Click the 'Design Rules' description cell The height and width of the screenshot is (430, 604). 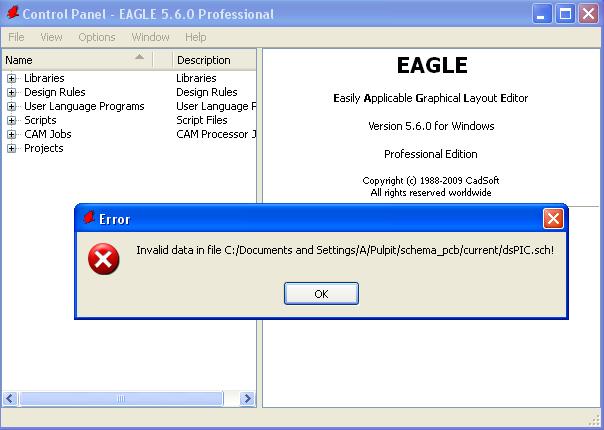tap(206, 92)
